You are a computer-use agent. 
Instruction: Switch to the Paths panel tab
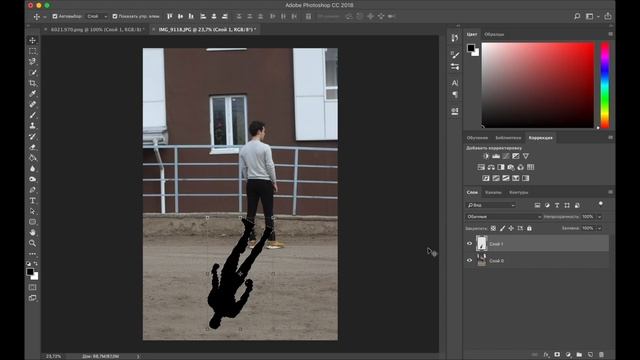click(519, 192)
